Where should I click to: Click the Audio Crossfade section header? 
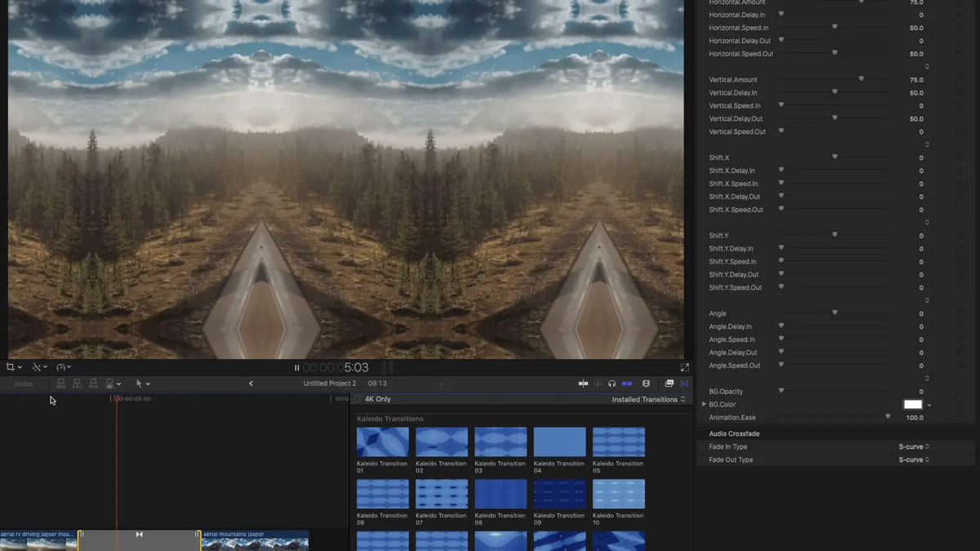click(x=734, y=433)
